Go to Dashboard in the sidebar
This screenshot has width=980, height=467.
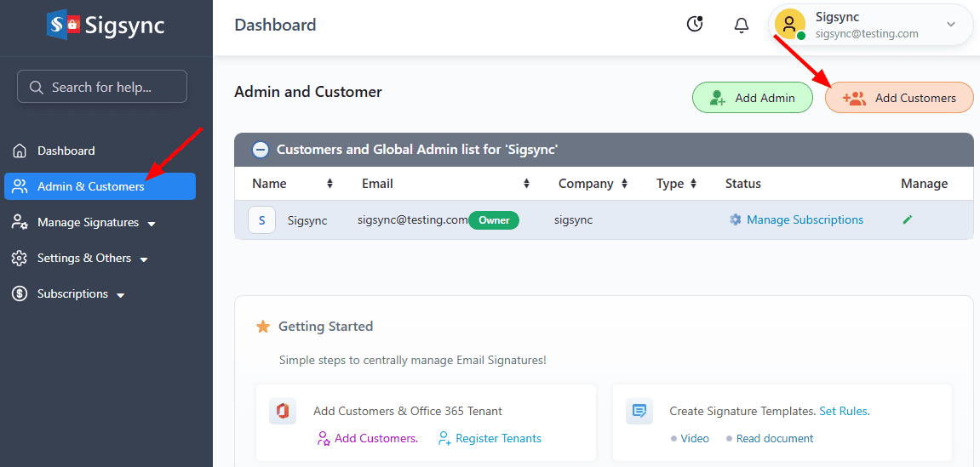click(x=66, y=151)
